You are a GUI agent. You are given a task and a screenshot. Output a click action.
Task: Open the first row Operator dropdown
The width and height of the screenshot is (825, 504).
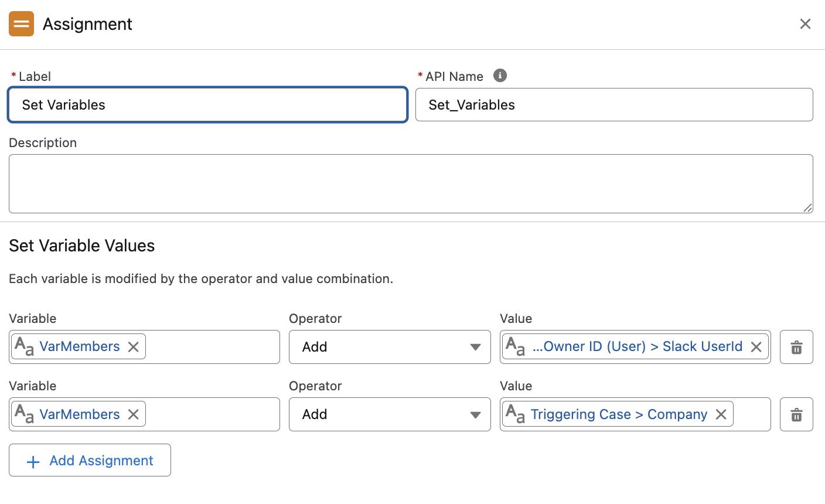pos(390,347)
